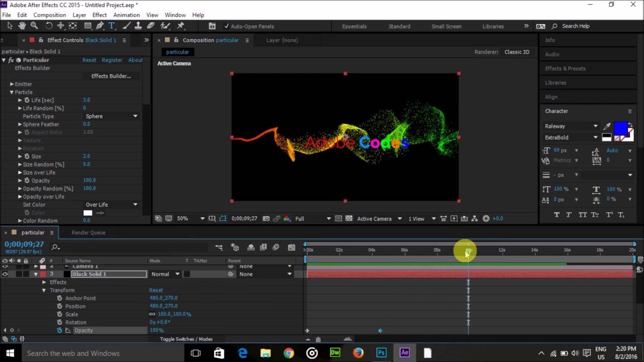
Task: Select the Hand tool
Action: 22,26
